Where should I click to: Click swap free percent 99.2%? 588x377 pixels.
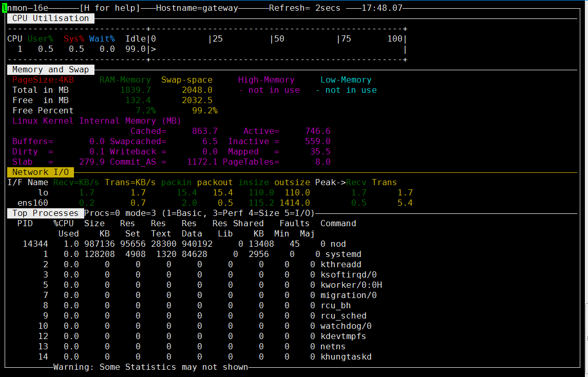(x=205, y=111)
